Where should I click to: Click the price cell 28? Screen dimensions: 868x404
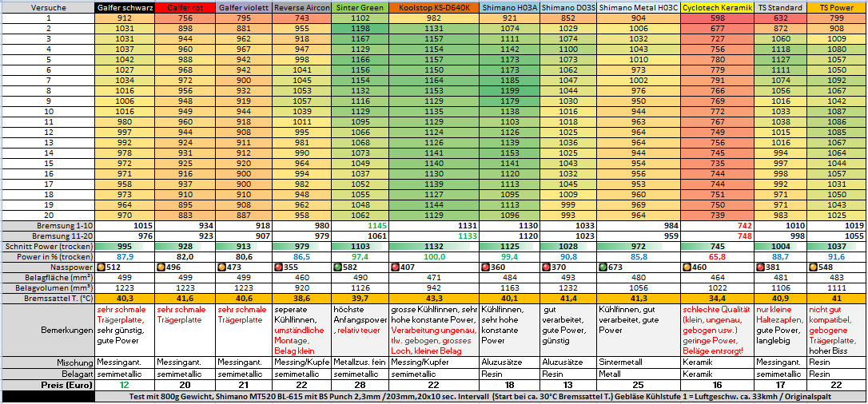(x=359, y=385)
